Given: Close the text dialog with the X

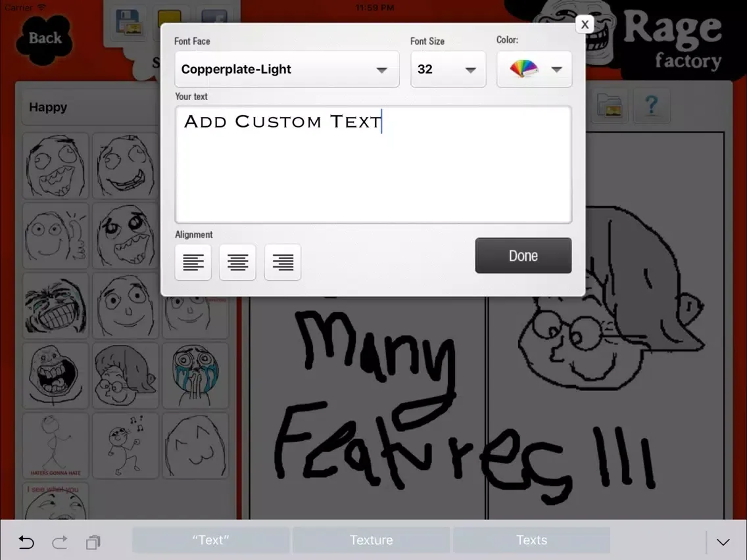Looking at the screenshot, I should tap(585, 24).
